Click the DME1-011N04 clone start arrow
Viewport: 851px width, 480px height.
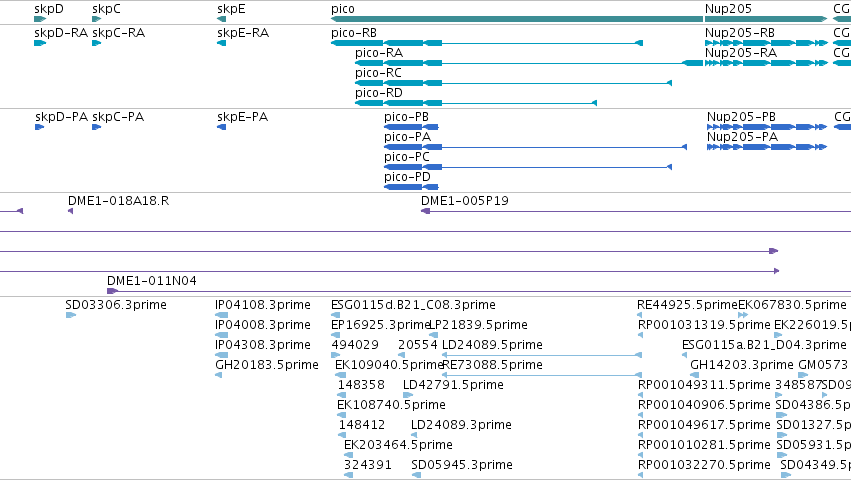(113, 291)
